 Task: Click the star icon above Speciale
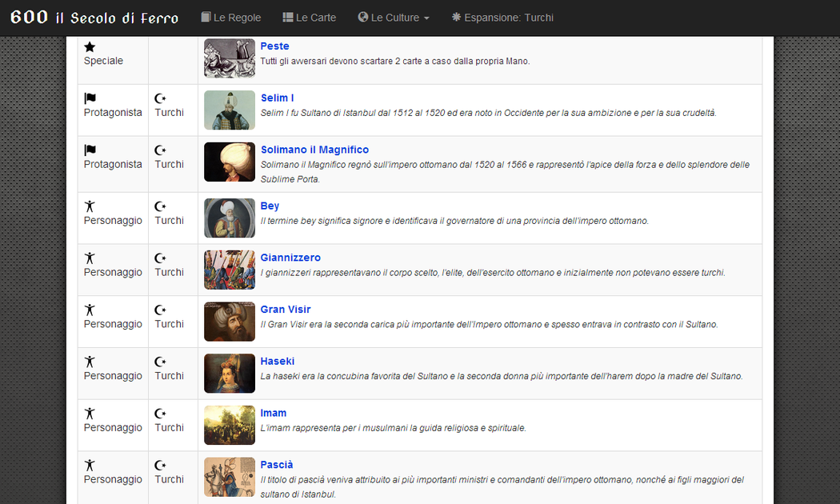[x=90, y=47]
